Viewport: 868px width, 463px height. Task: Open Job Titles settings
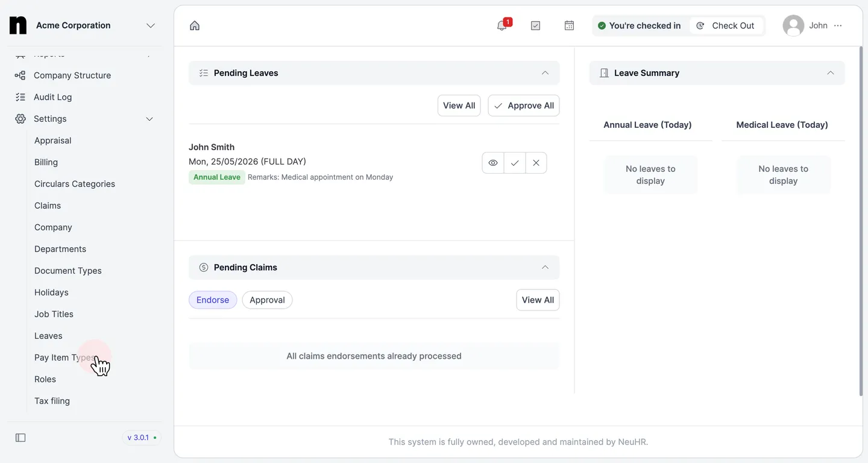pos(54,314)
